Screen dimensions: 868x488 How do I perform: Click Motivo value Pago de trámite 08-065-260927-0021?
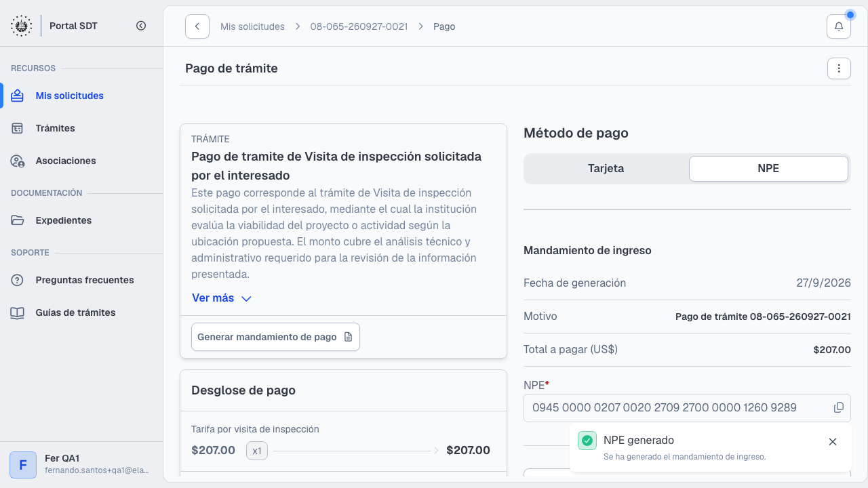pyautogui.click(x=763, y=317)
